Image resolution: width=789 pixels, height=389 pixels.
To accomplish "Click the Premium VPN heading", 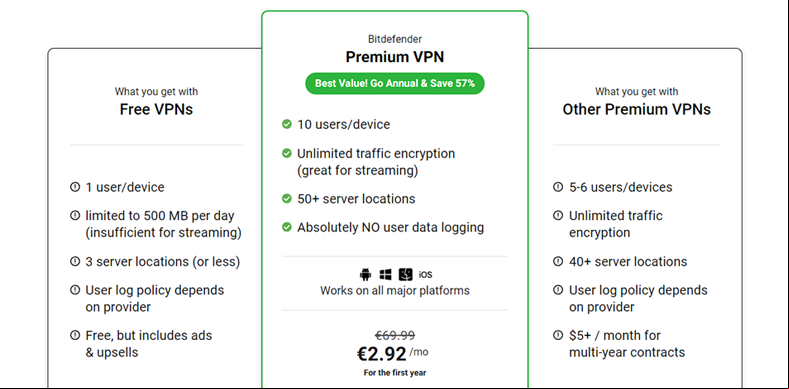I will (x=395, y=57).
